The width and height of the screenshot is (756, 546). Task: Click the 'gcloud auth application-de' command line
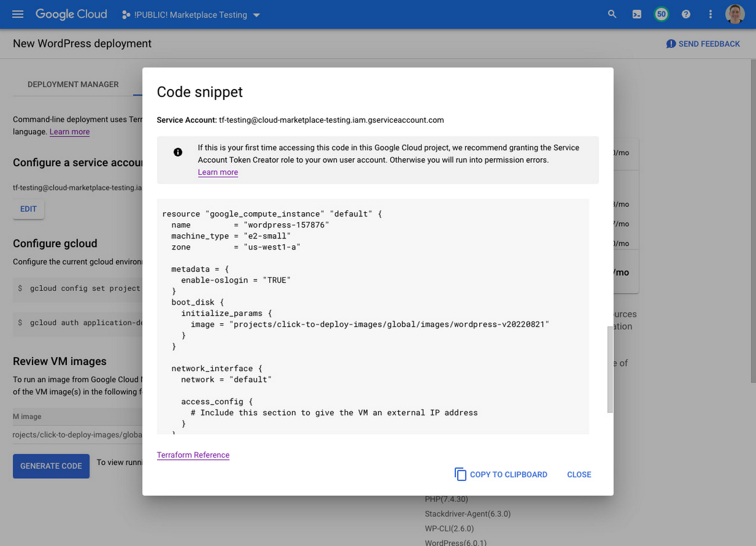[86, 323]
